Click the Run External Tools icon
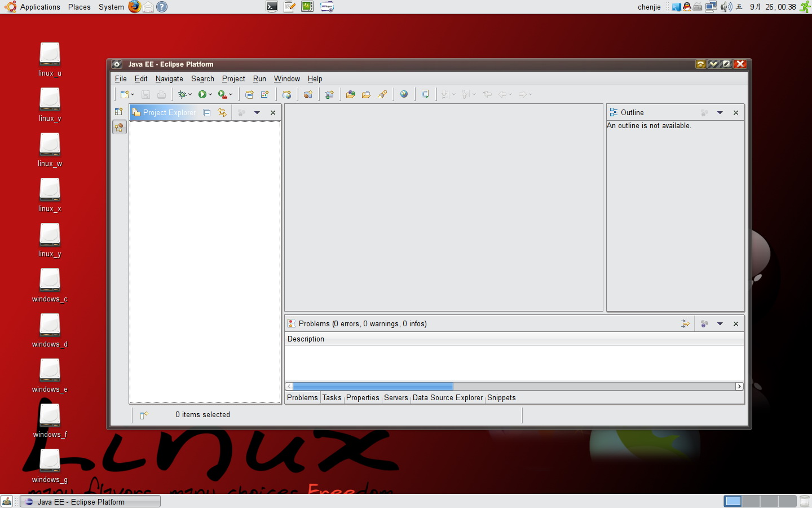812x508 pixels. 223,94
